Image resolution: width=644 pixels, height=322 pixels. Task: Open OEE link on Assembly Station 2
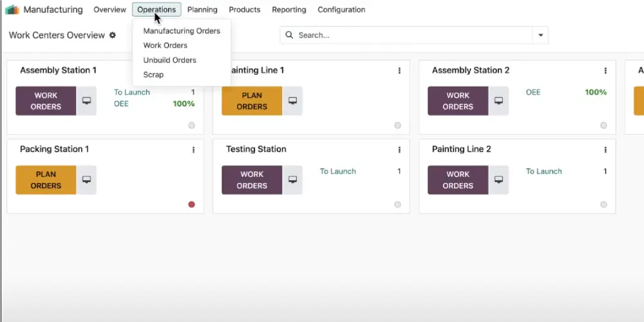tap(533, 92)
